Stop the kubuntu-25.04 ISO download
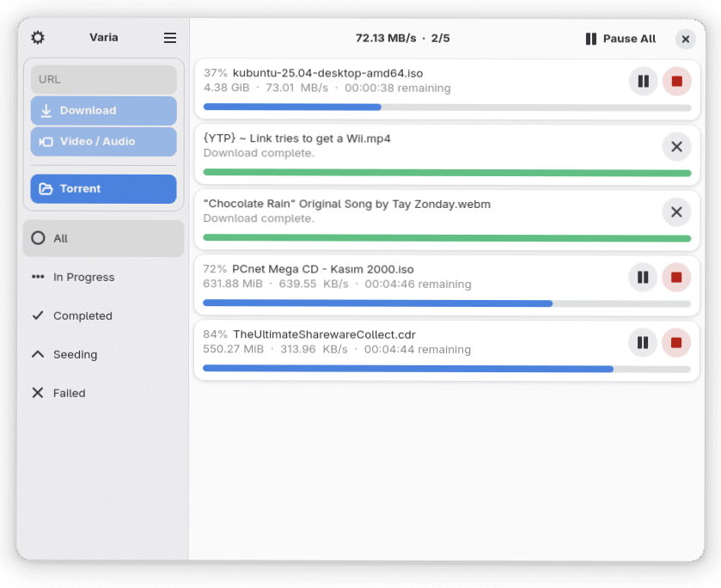This screenshot has height=588, width=721. [676, 82]
